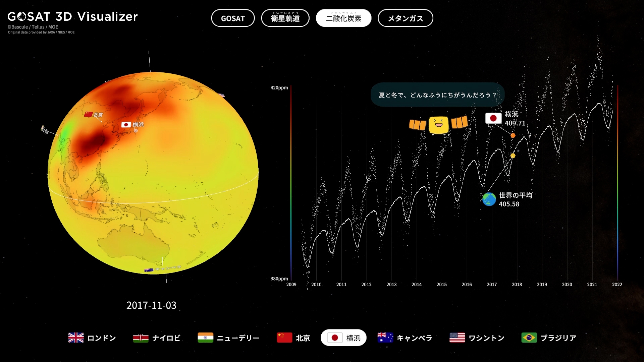Click the Australia flag marker near キャンベラ on globe
644x362 pixels.
coord(149,270)
